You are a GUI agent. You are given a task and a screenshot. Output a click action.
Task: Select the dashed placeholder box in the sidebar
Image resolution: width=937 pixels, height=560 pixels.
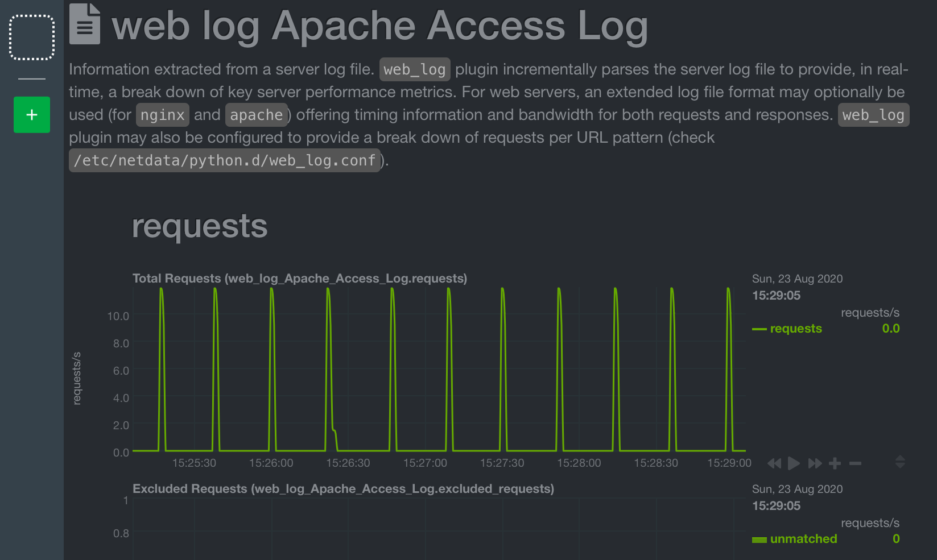[x=31, y=37]
